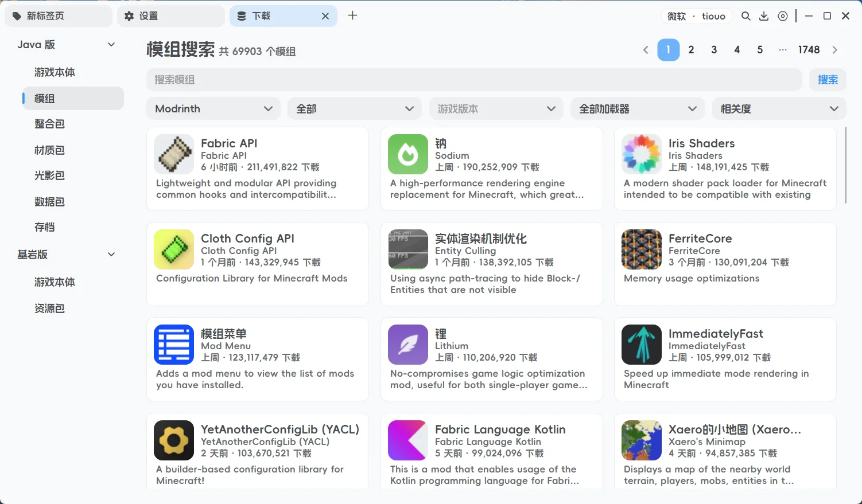Click the 搜索模组 search input field
862x504 pixels.
coord(474,80)
